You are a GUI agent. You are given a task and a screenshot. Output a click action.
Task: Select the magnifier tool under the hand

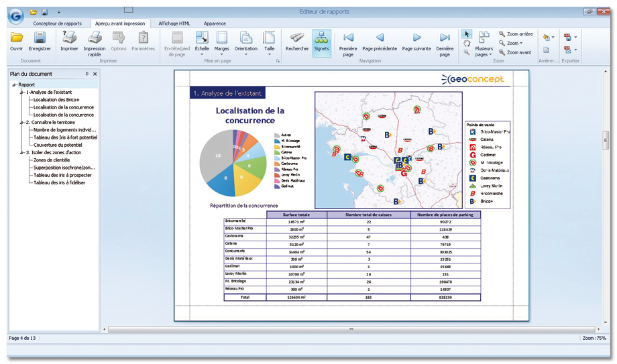coord(467,52)
